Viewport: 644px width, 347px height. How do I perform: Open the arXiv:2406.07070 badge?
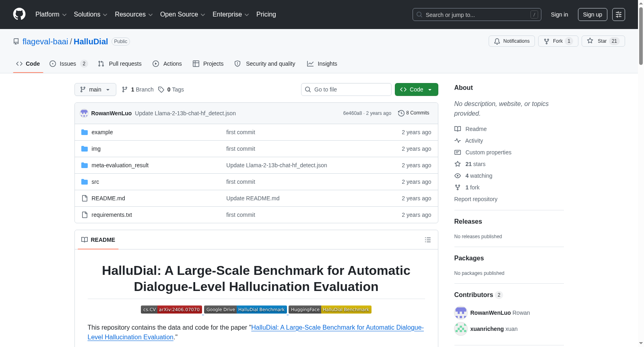coord(171,310)
